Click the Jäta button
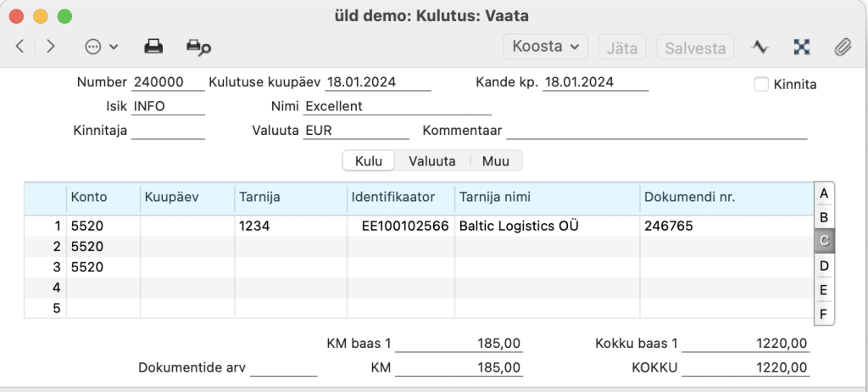This screenshot has width=868, height=392. [x=622, y=48]
